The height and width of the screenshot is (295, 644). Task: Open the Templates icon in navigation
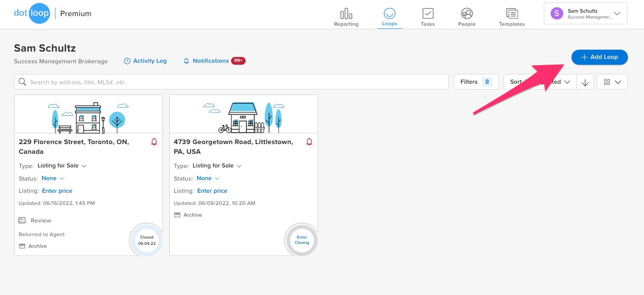512,14
